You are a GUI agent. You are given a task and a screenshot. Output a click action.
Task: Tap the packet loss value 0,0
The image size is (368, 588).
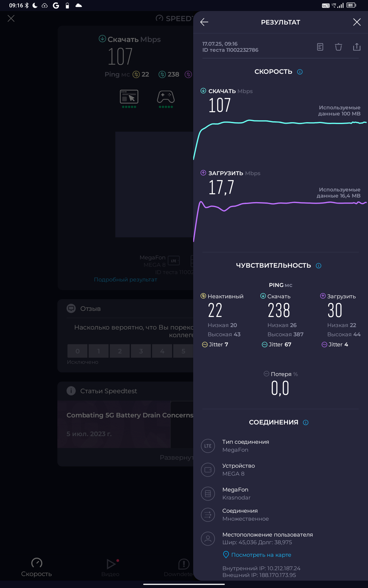pyautogui.click(x=280, y=388)
